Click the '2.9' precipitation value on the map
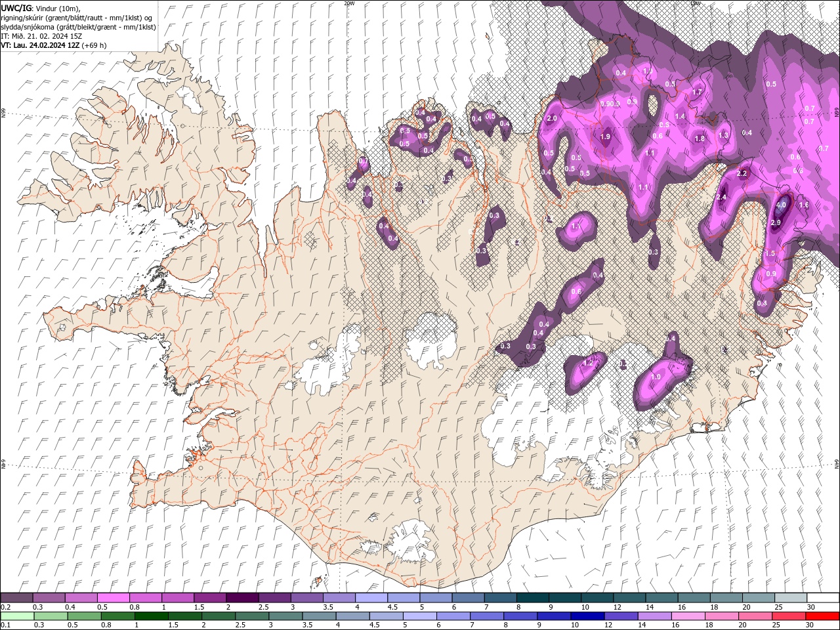The width and height of the screenshot is (840, 630). (776, 223)
